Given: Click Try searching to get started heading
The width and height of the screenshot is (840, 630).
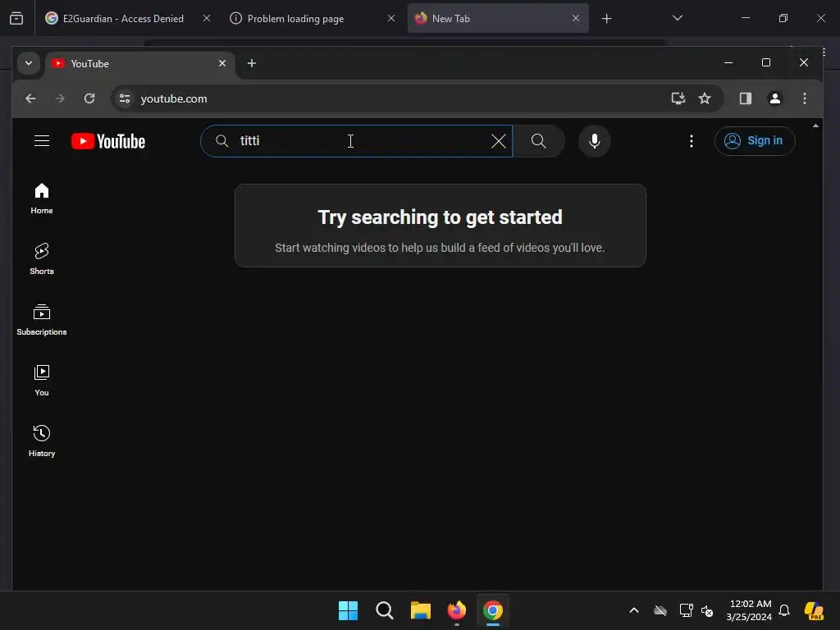Looking at the screenshot, I should coord(440,217).
